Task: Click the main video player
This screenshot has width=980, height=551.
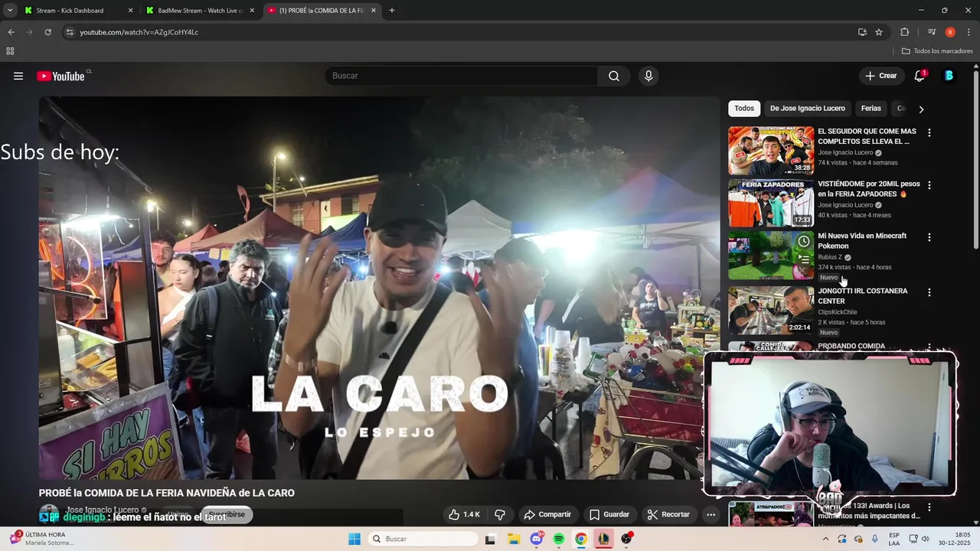Action: (379, 288)
